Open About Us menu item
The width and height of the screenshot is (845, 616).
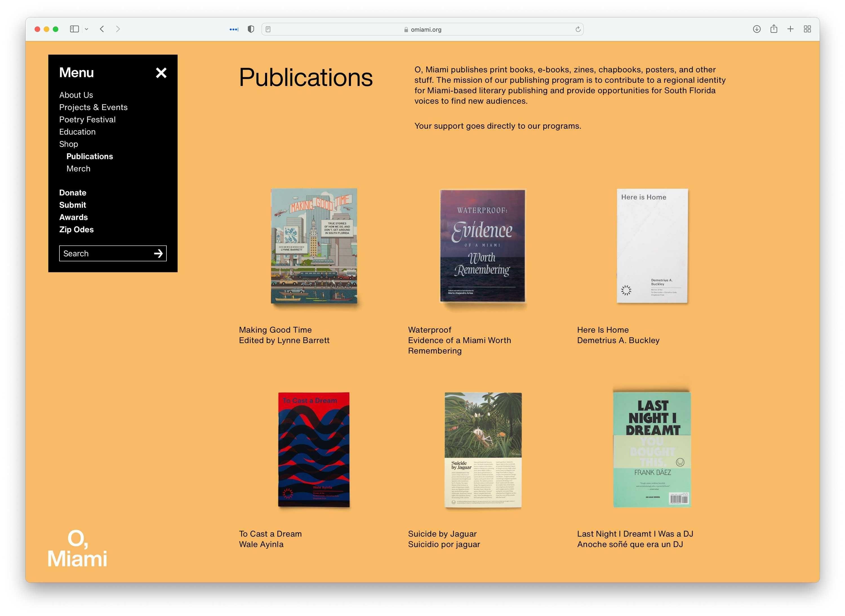pyautogui.click(x=76, y=95)
